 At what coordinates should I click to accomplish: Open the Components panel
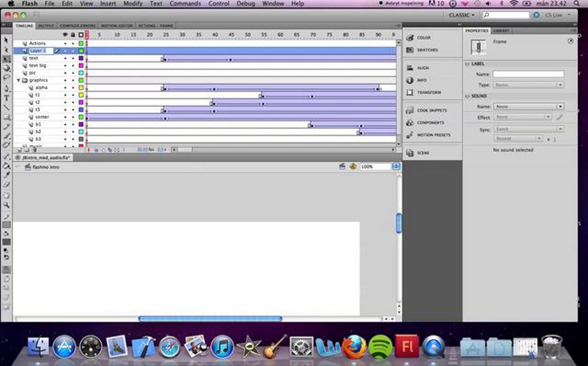click(430, 123)
